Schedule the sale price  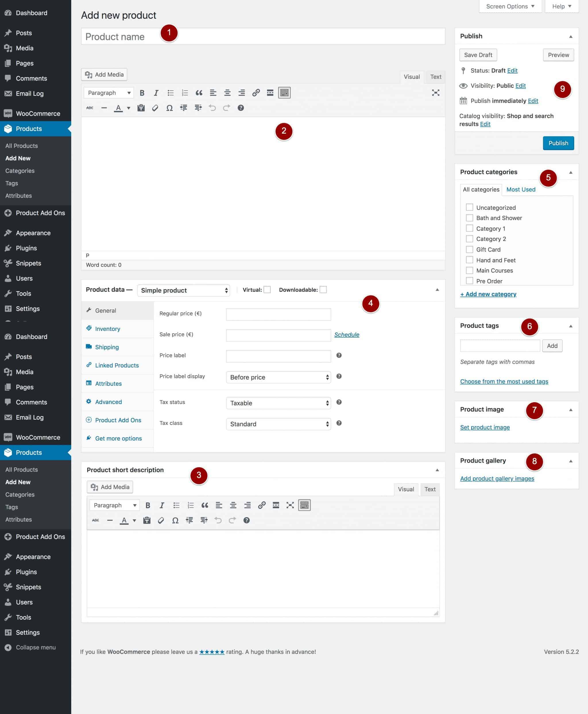(x=347, y=334)
